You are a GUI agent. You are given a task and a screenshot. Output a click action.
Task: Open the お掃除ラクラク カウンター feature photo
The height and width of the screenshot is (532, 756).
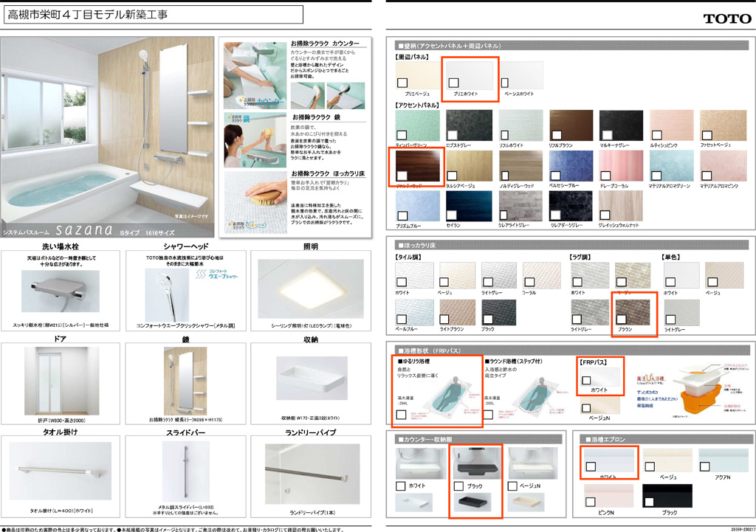click(x=255, y=75)
